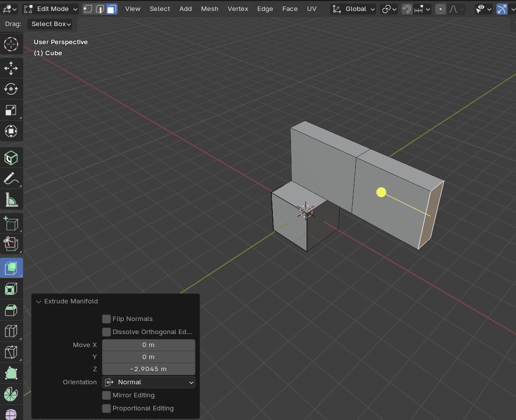Open Global transform orientation dropdown
The width and height of the screenshot is (516, 420).
coord(353,9)
